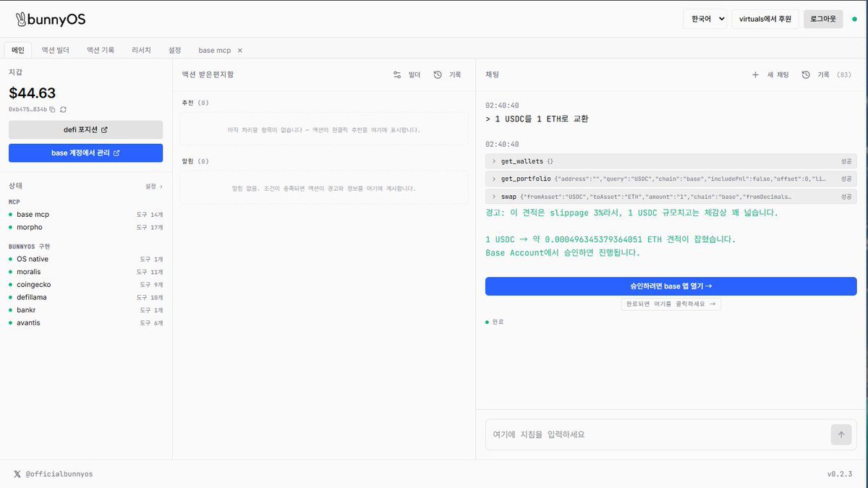Select the base mcp row in MCP list
Screen dimensions: 868x488
click(85, 215)
